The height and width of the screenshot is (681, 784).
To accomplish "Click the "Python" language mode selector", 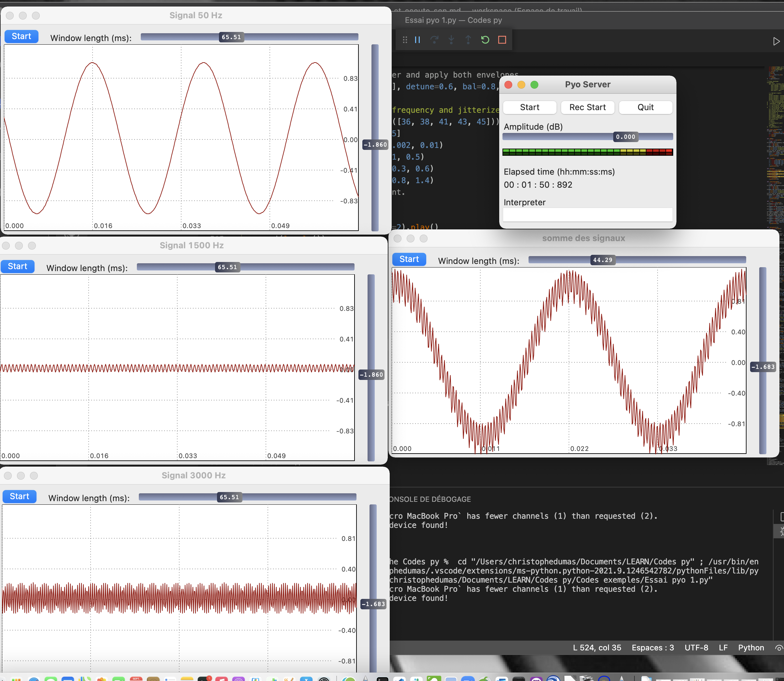I will click(x=751, y=647).
